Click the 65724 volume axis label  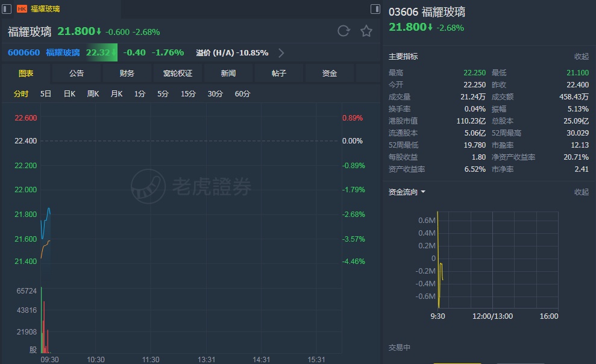tap(27, 291)
